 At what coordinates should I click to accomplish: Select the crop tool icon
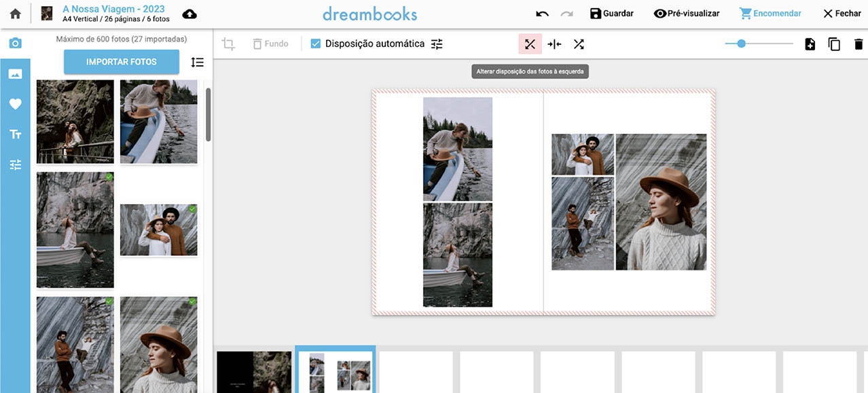tap(228, 44)
